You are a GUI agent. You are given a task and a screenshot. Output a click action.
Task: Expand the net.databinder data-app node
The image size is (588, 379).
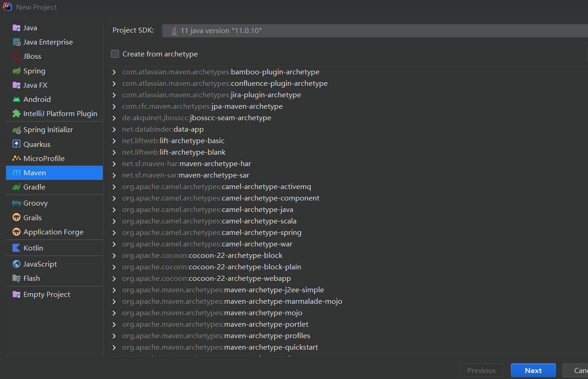[x=114, y=129]
